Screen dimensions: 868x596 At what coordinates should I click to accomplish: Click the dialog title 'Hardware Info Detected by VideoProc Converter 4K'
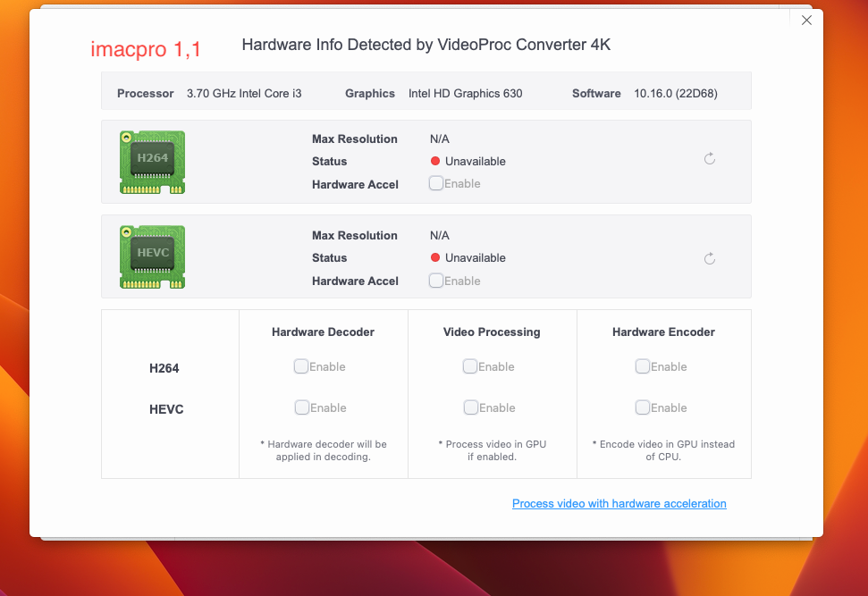click(x=426, y=45)
